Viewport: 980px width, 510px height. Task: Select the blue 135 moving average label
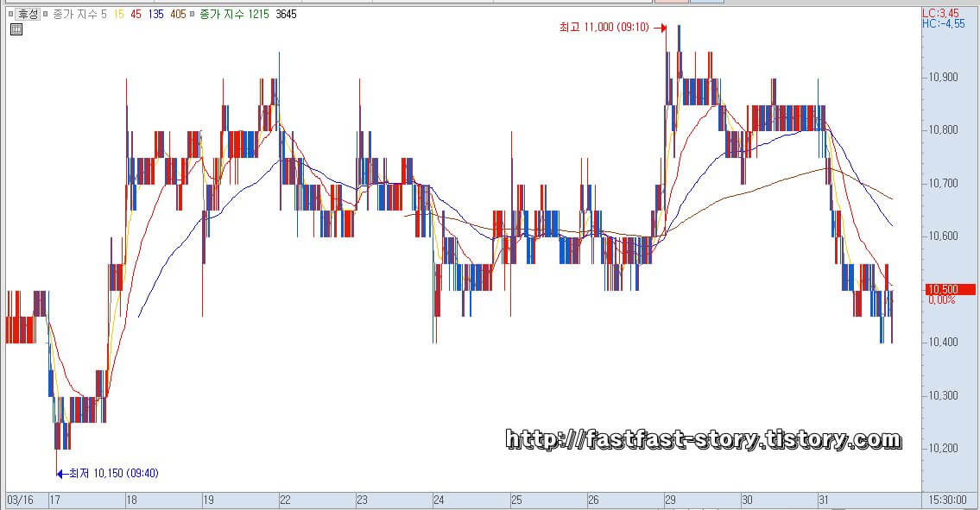(155, 14)
